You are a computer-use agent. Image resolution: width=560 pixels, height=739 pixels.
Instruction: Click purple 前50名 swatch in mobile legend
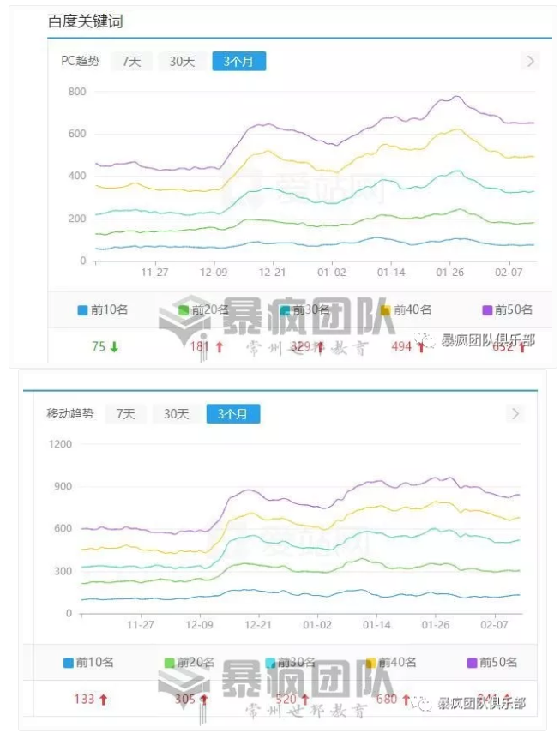[x=472, y=663]
